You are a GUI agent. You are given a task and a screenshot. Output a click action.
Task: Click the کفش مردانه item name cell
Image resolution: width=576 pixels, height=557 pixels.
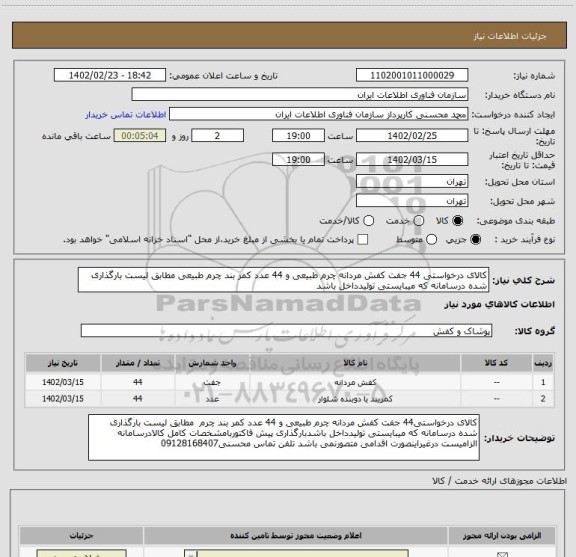(355, 382)
